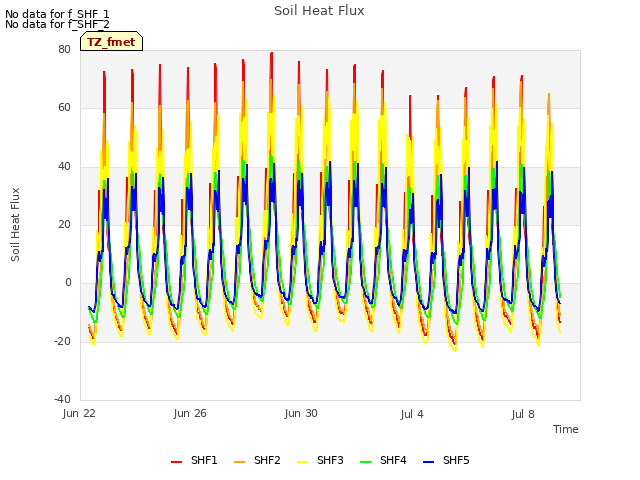This screenshot has width=640, height=480.
Task: Click the 20 y-axis tick label
Action: click(x=64, y=224)
